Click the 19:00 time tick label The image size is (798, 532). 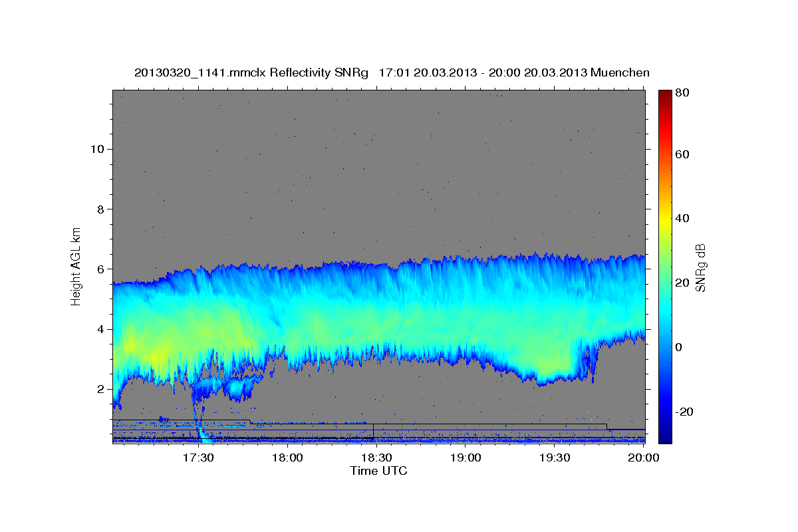[x=465, y=458]
